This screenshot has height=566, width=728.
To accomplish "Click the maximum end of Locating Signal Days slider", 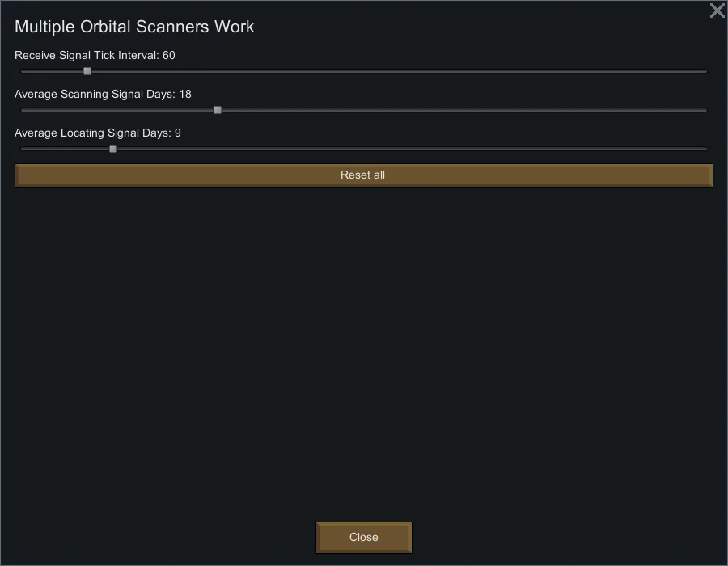I will click(705, 149).
